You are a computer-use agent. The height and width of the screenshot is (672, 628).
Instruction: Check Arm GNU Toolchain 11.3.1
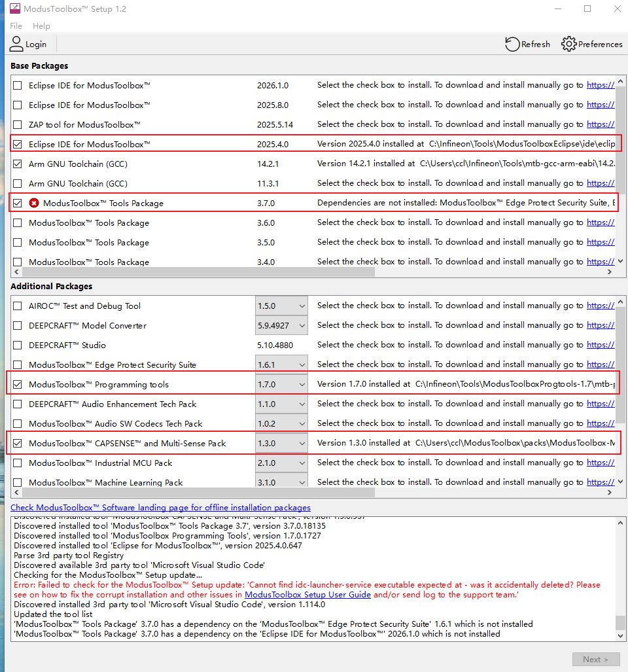18,183
